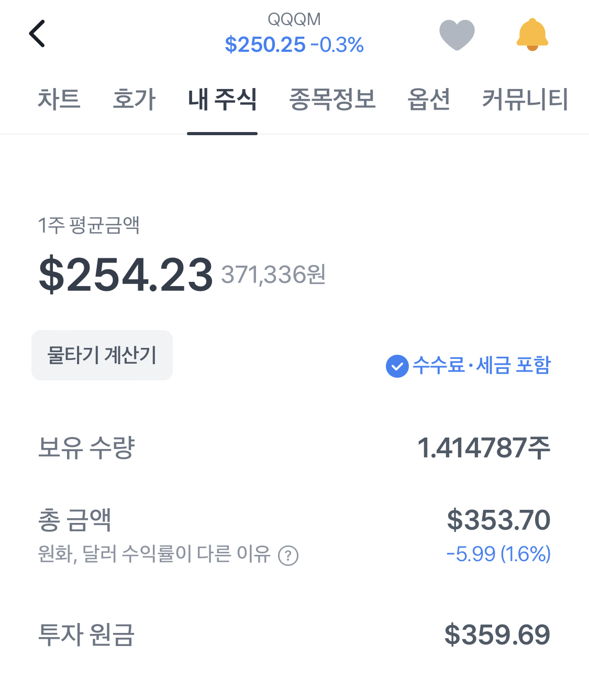Select the $254.23 average price value
The width and height of the screenshot is (589, 700).
click(x=126, y=275)
